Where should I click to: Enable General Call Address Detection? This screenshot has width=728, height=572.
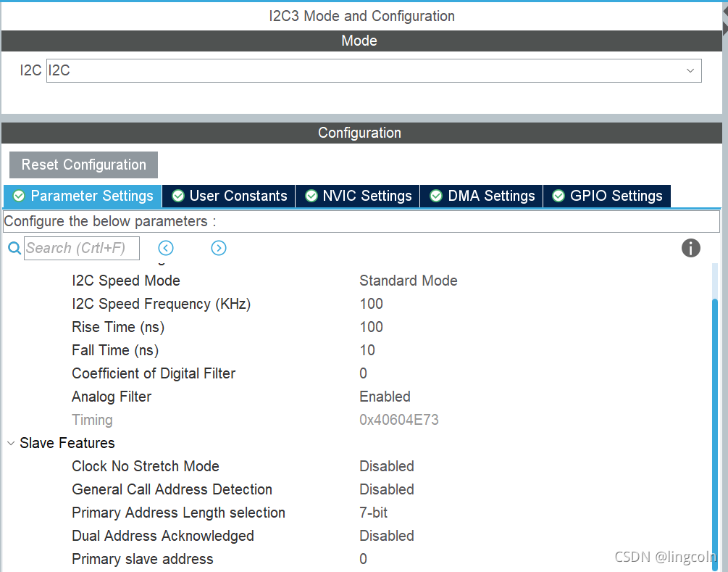pos(387,489)
